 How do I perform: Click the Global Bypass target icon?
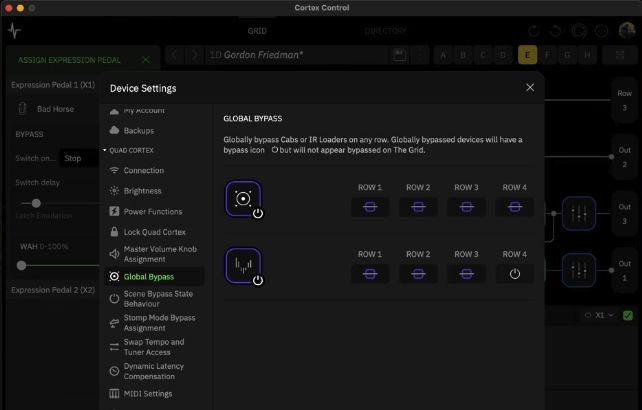tap(114, 276)
